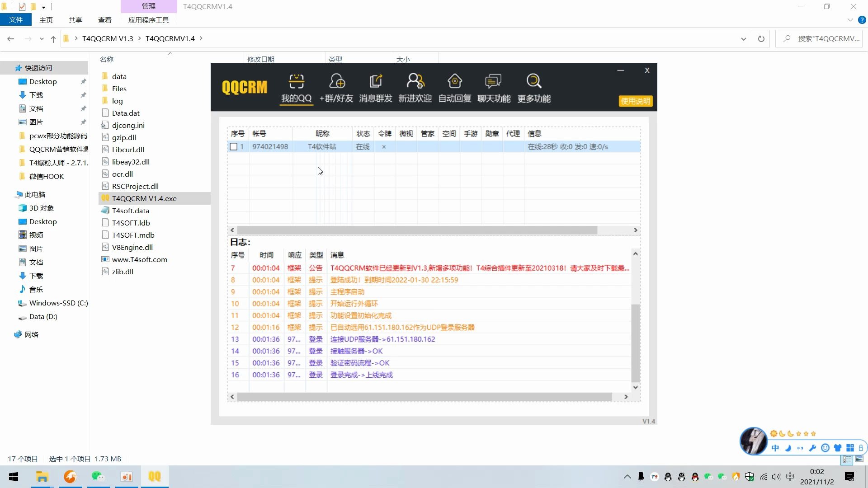Open the 新进欢迎 welcome feature
Image resolution: width=868 pixels, height=488 pixels.
(x=415, y=89)
